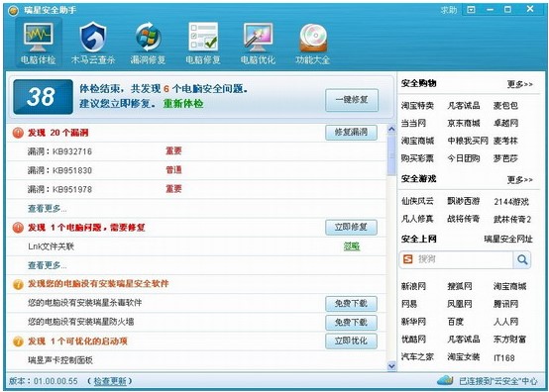
Task: Click the 求助 help link in title bar
Action: (x=449, y=10)
